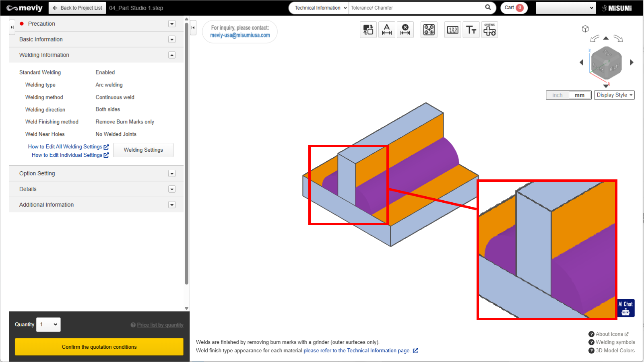This screenshot has width=644, height=362.
Task: Click the delete dimension (X) tool
Action: (405, 30)
